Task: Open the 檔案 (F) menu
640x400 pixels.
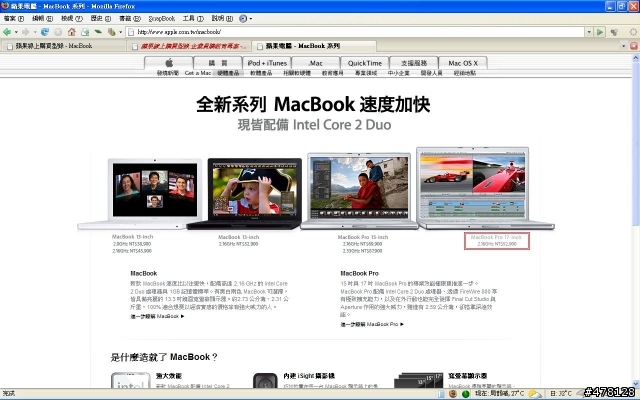Action: coord(13,18)
